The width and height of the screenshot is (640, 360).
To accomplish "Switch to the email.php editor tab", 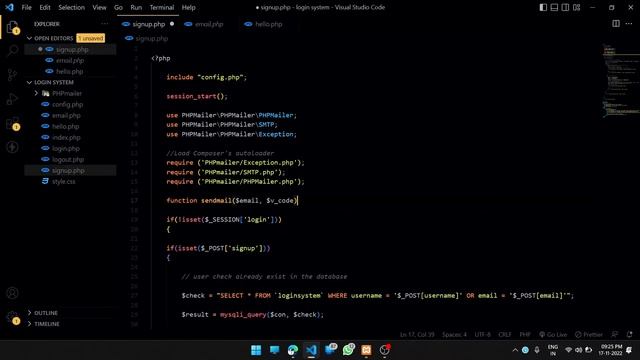I will point(209,24).
